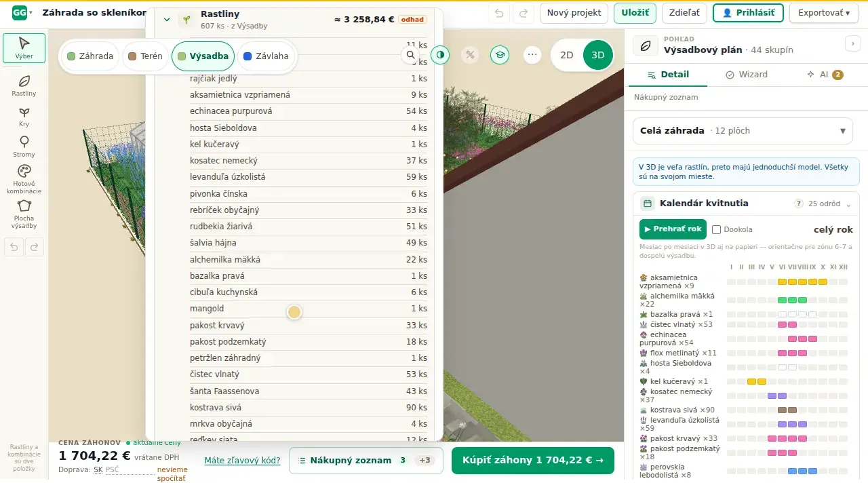Open the Rastliny plants tool
The height and width of the screenshot is (483, 868).
point(24,85)
